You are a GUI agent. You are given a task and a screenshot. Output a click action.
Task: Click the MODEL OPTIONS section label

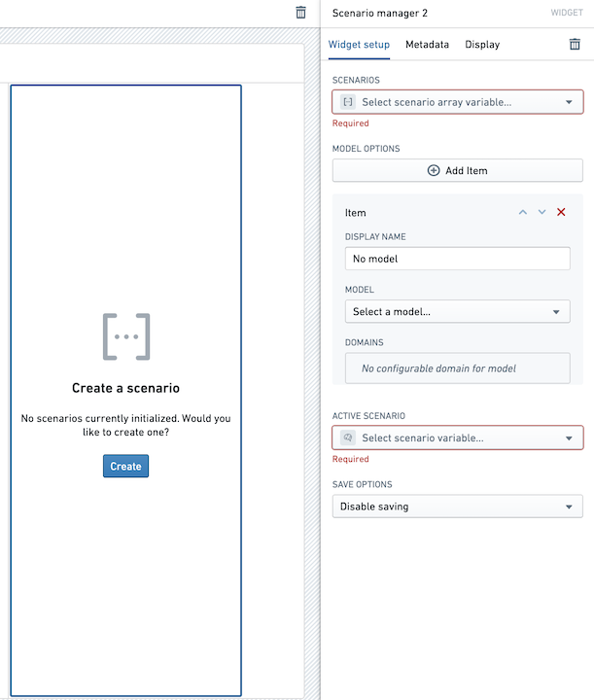coord(366,149)
